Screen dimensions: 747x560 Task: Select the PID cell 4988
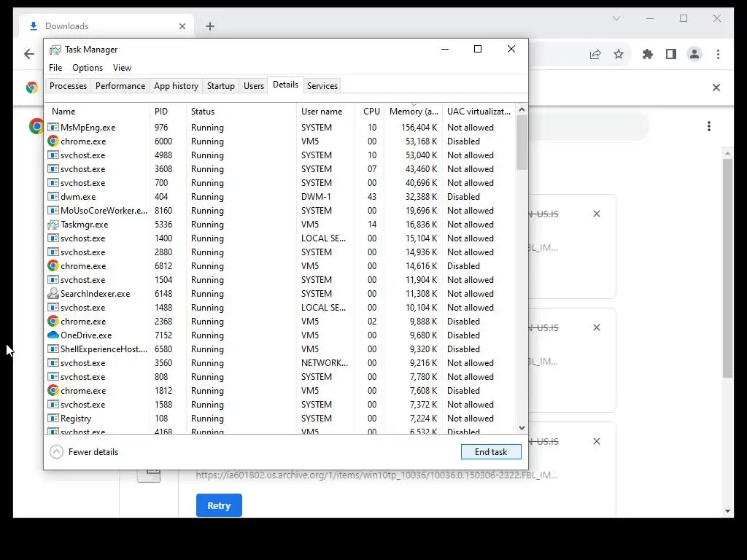(163, 155)
